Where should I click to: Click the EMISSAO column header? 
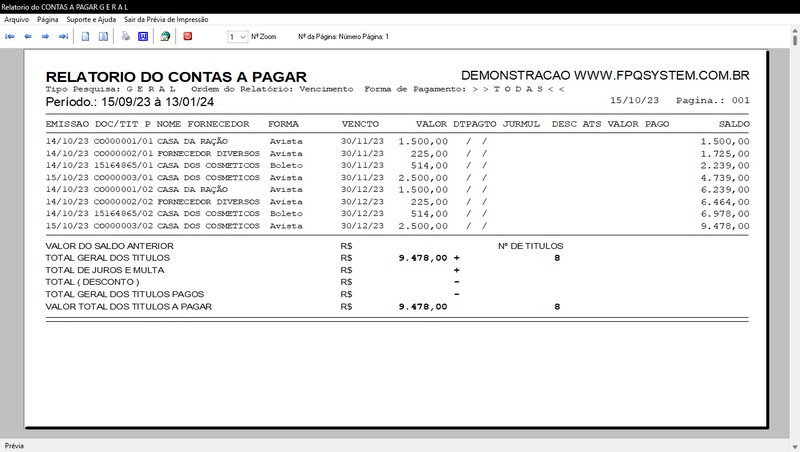coord(67,124)
